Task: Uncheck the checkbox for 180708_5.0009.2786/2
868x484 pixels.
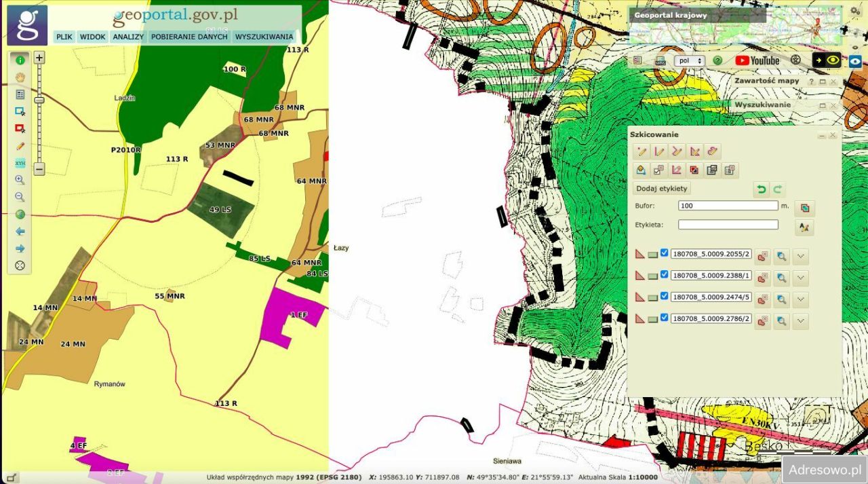Action: 665,317
